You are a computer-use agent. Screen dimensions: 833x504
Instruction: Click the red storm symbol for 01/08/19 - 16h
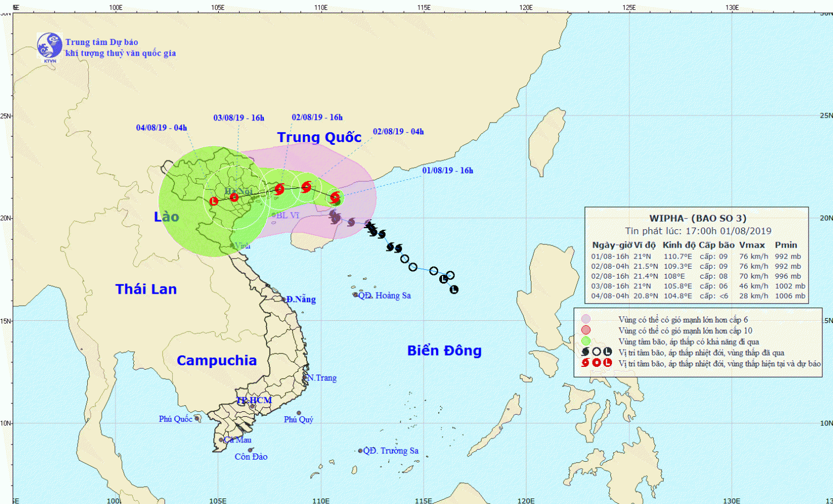pos(335,197)
